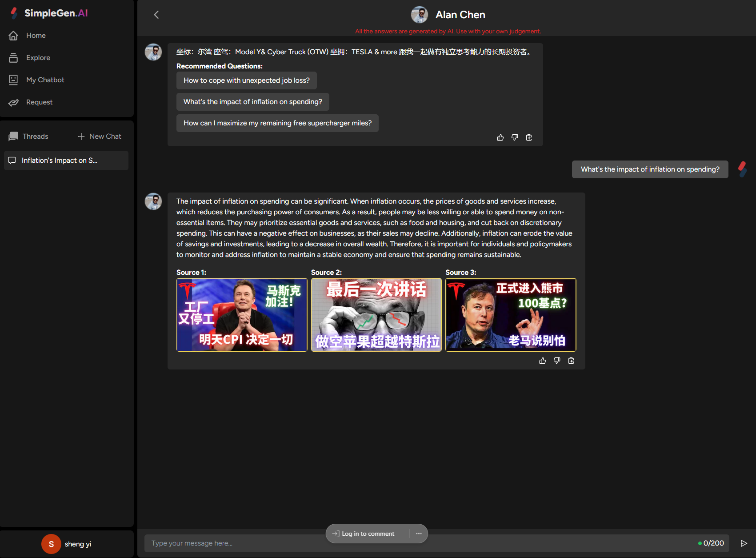Open the Request page
Screen dimensions: 756x558
pos(39,102)
